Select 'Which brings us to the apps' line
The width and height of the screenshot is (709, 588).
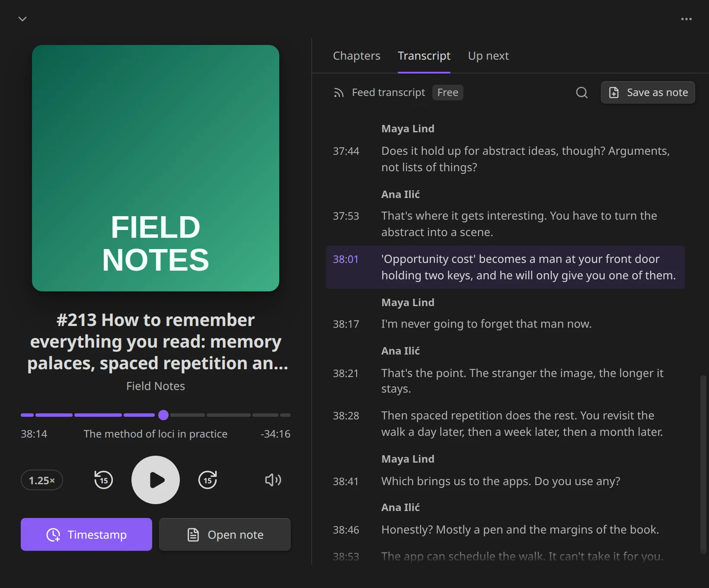[x=501, y=481]
